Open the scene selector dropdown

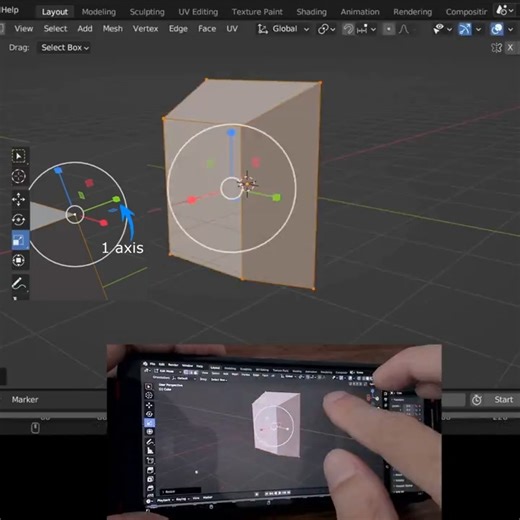(x=505, y=10)
